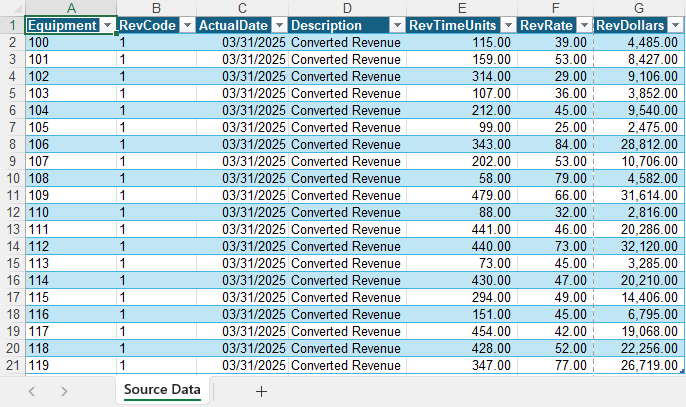Select RevTimeUnits cell 347.00
686x407 pixels.
[462, 365]
